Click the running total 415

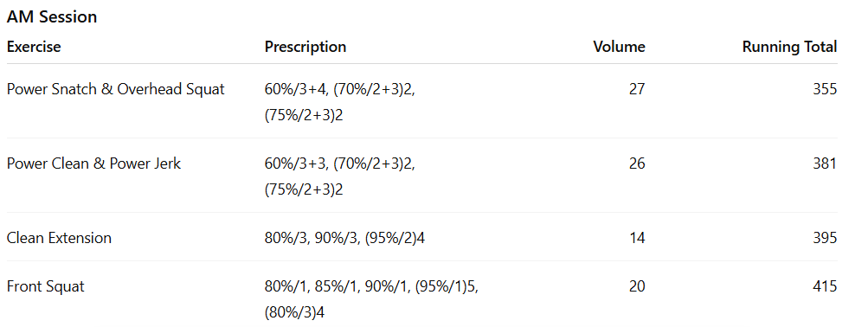pyautogui.click(x=826, y=286)
